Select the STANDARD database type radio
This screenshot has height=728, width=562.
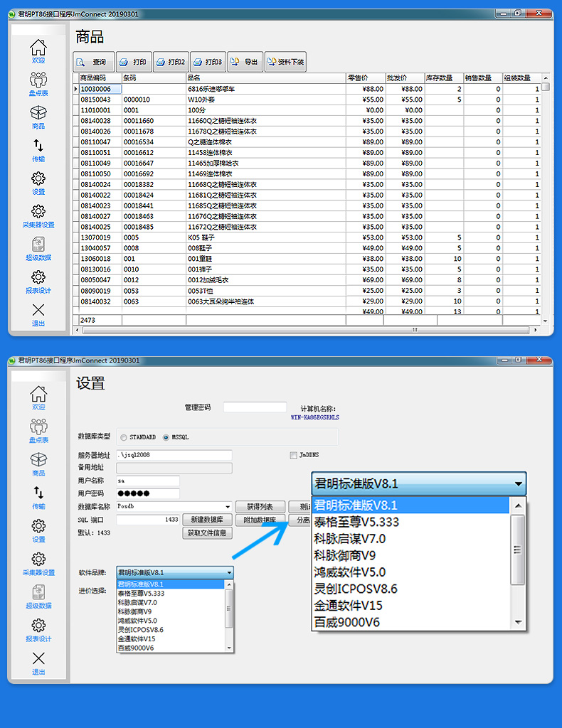(124, 437)
